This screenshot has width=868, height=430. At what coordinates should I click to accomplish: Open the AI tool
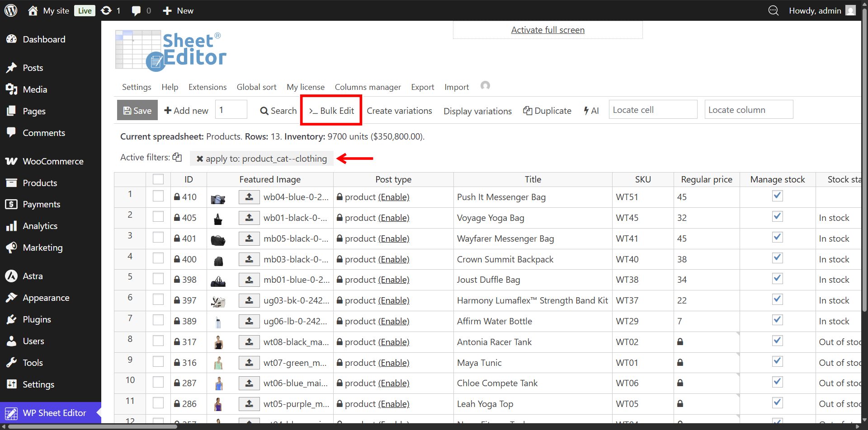click(591, 111)
